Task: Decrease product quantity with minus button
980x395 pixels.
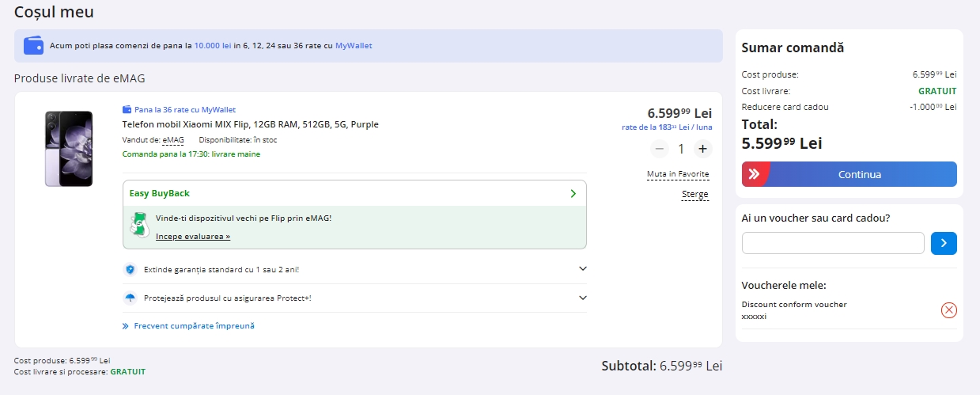Action: [x=660, y=149]
